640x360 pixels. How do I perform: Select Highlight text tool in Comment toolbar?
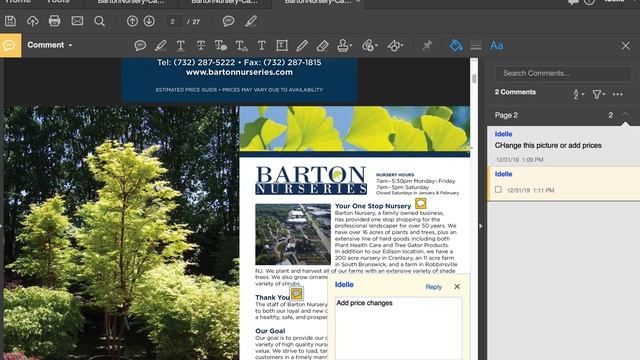coord(160,45)
